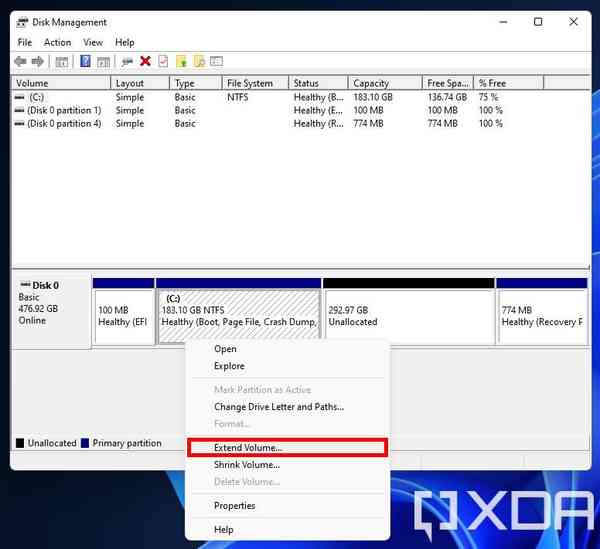Click the blue Primary partition legend swatch
This screenshot has width=600, height=549.
coord(85,443)
